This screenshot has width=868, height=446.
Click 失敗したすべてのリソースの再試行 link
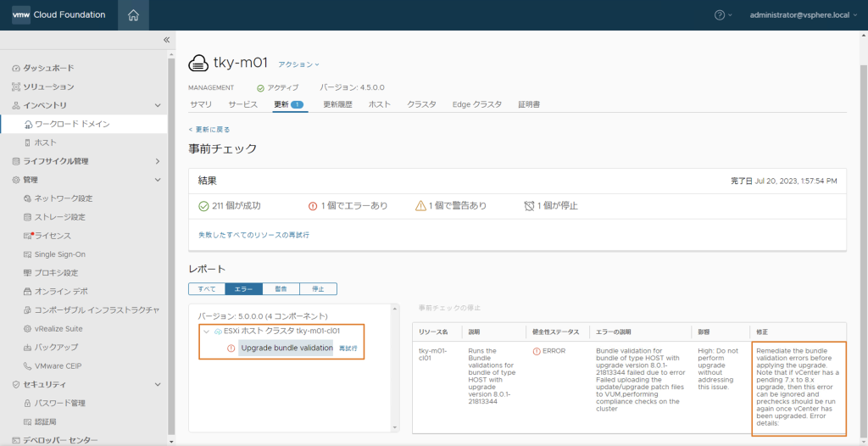coord(253,235)
